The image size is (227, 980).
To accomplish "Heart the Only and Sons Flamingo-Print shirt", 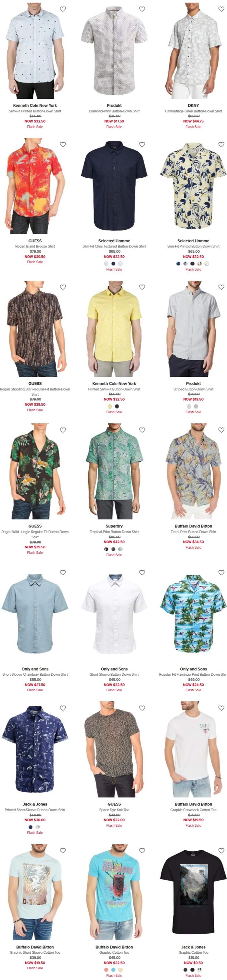I will [x=221, y=573].
